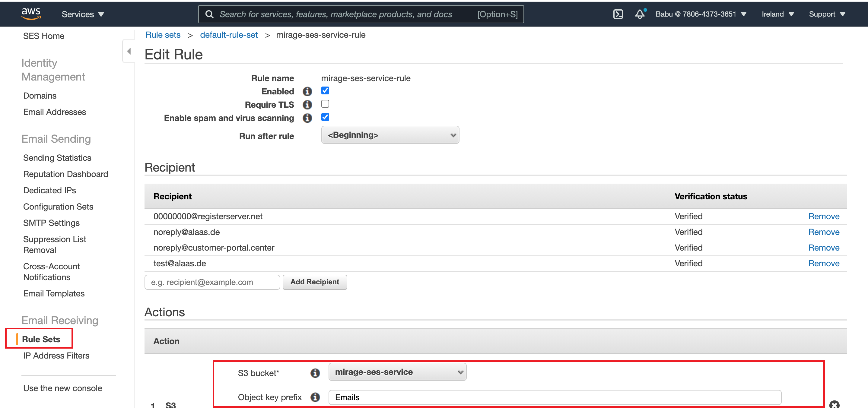Open the Ireland region dropdown
868x408 pixels.
coord(778,14)
